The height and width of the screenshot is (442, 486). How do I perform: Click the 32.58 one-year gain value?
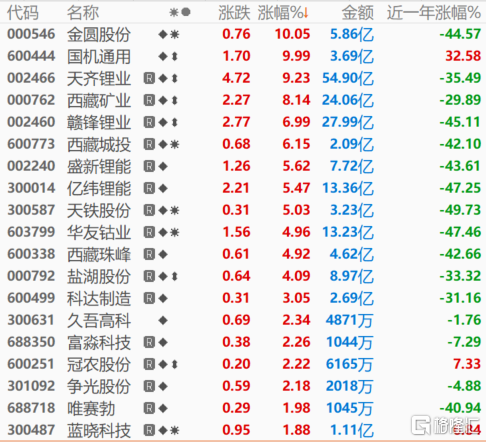pyautogui.click(x=463, y=56)
